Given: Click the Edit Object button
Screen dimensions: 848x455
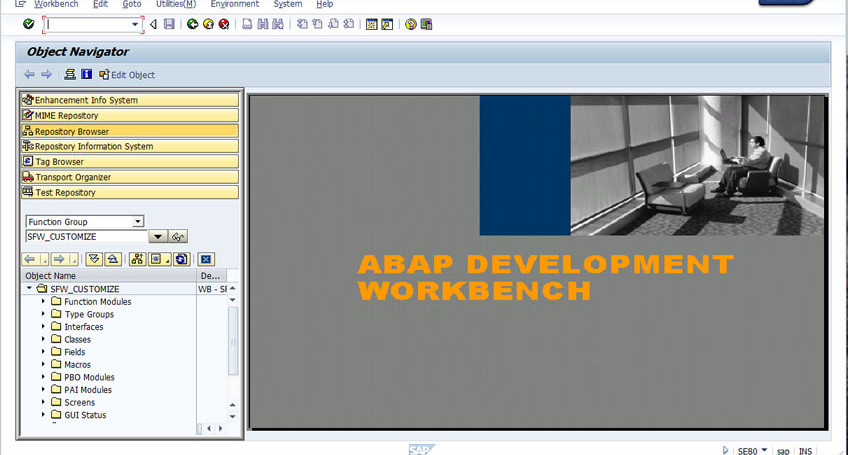Looking at the screenshot, I should [127, 75].
